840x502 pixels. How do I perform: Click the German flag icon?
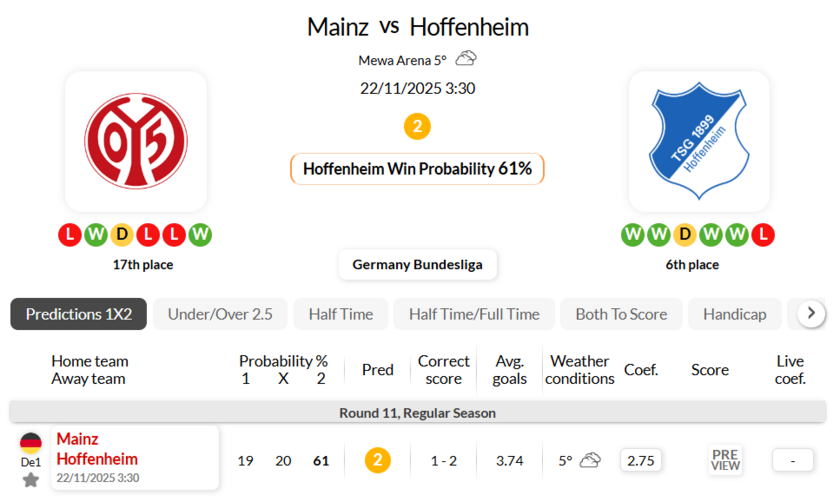[x=31, y=443]
